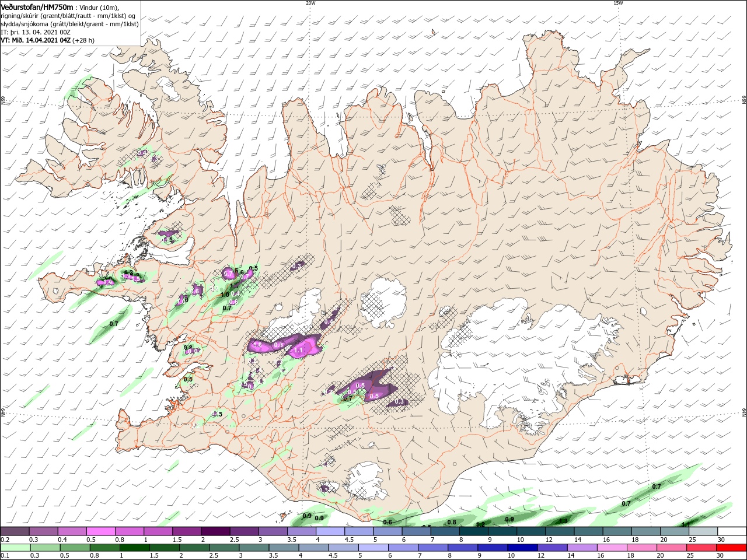This screenshot has width=747, height=560.
Task: Pick the 0.5 green swatch in lower legend row
Action: click(x=75, y=548)
